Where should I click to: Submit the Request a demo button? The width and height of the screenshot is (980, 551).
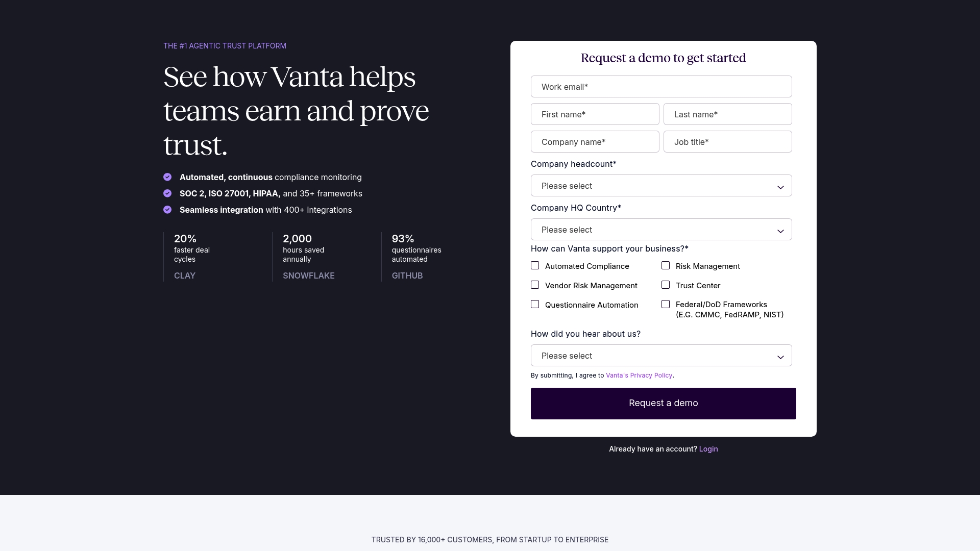pos(664,404)
